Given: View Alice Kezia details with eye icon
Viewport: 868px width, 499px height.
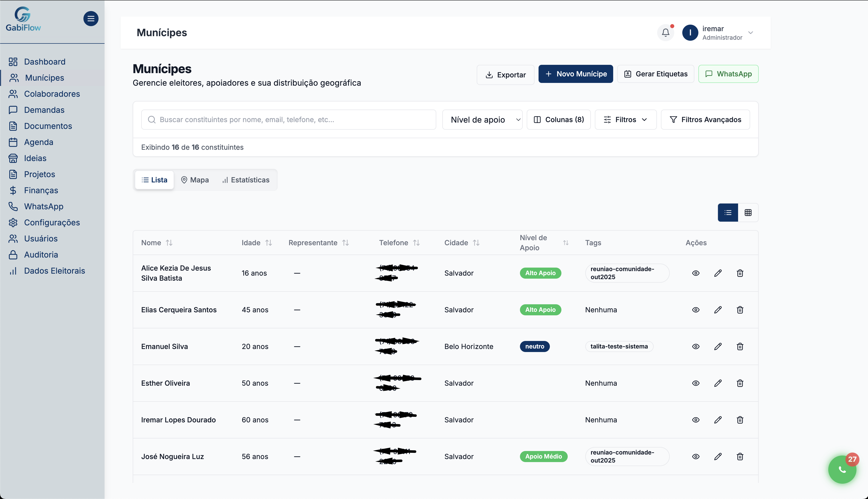Looking at the screenshot, I should [x=696, y=273].
